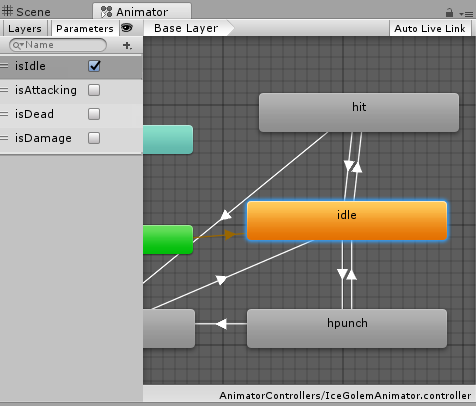Uncheck the isIdle parameter checkbox
The width and height of the screenshot is (476, 406).
point(94,66)
